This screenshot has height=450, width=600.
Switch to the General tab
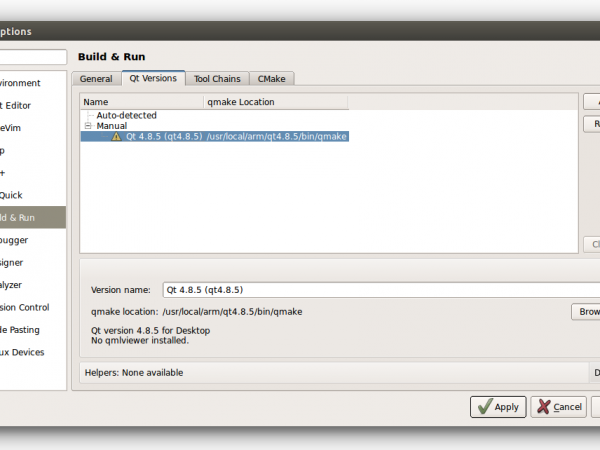(x=96, y=79)
